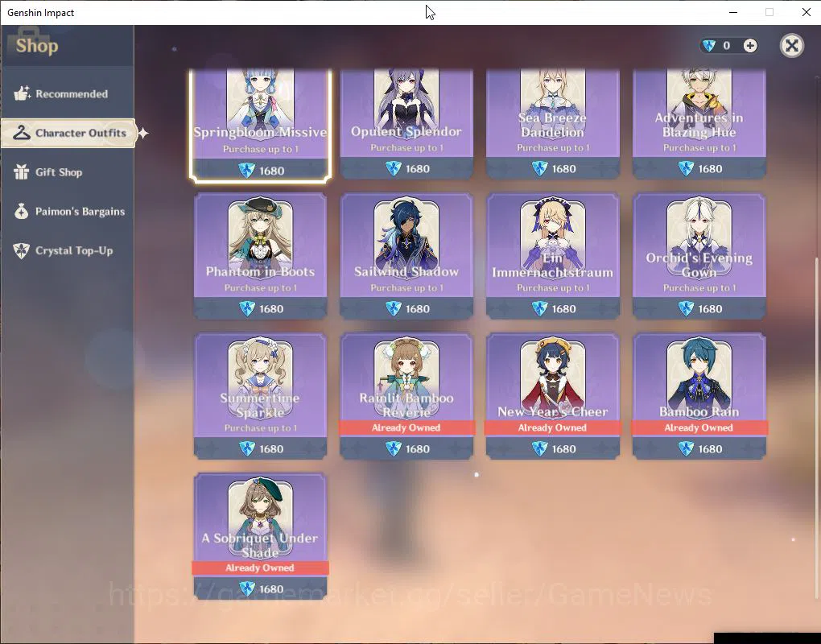This screenshot has width=821, height=644.
Task: Click Already Owned label on New Year's Cheer
Action: [x=552, y=427]
